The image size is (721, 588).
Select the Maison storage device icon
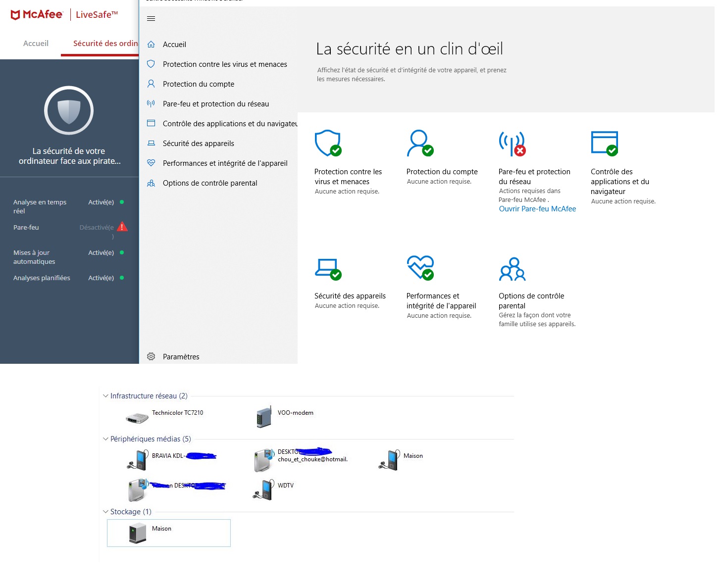(138, 534)
